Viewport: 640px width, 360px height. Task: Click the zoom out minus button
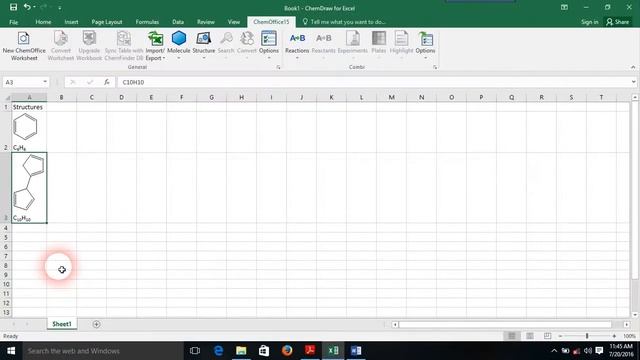(560, 336)
